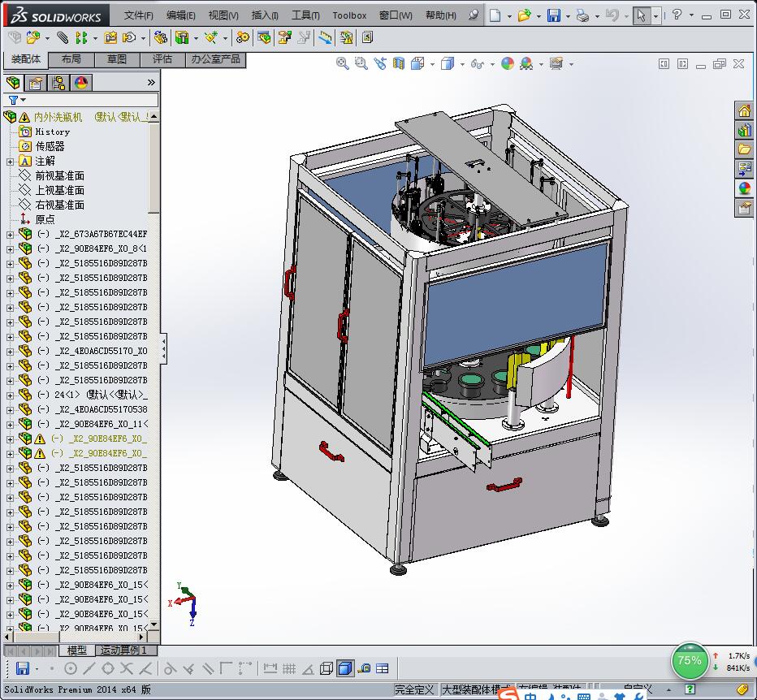The image size is (757, 700).
Task: Click the Sogou input method S icon
Action: 508,694
